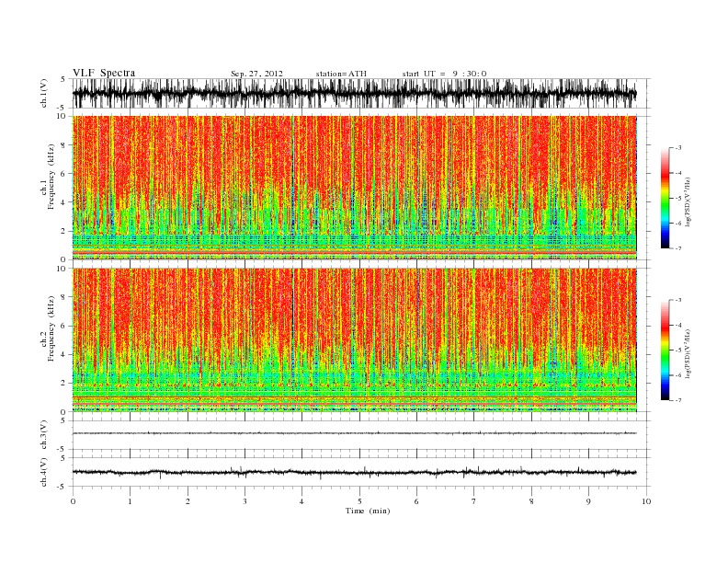This screenshot has width=728, height=563.
Task: Click ch.2 frequency axis "6" tick label
Action: click(x=64, y=326)
